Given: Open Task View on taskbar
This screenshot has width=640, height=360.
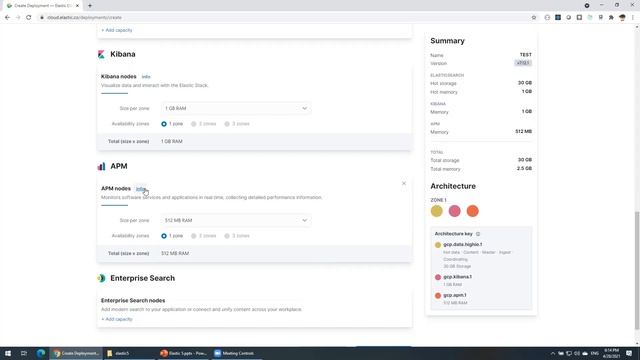Looking at the screenshot, I should point(24,353).
